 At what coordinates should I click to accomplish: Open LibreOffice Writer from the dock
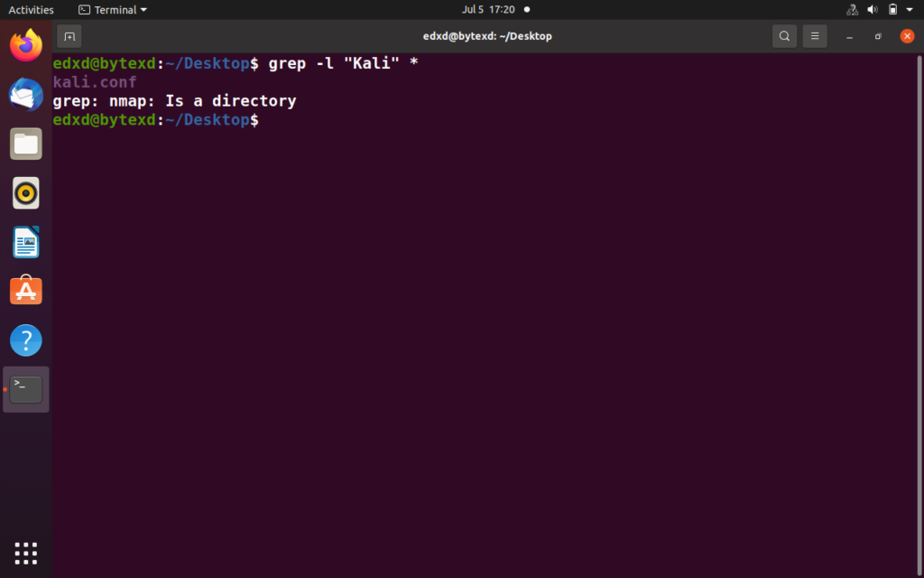pos(25,242)
